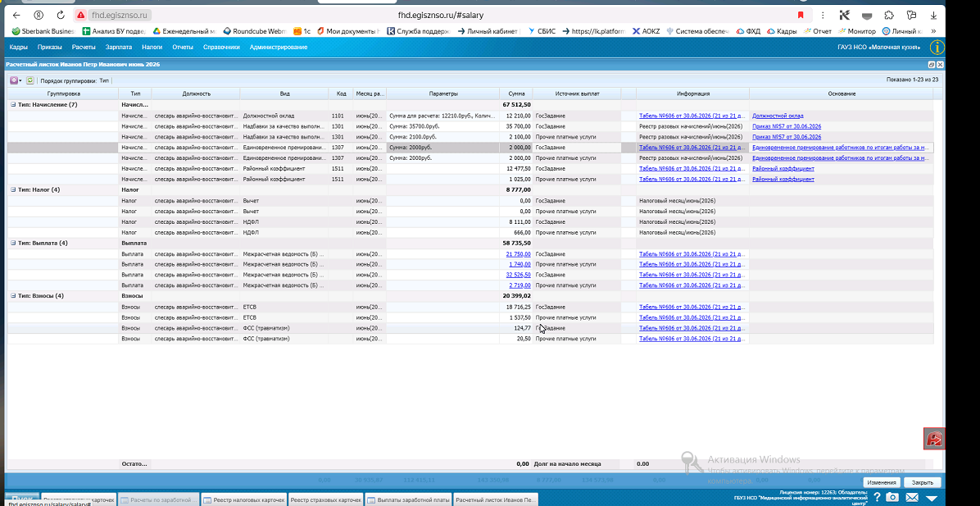Click the red security warning icon
This screenshot has height=506, width=980.
(80, 15)
